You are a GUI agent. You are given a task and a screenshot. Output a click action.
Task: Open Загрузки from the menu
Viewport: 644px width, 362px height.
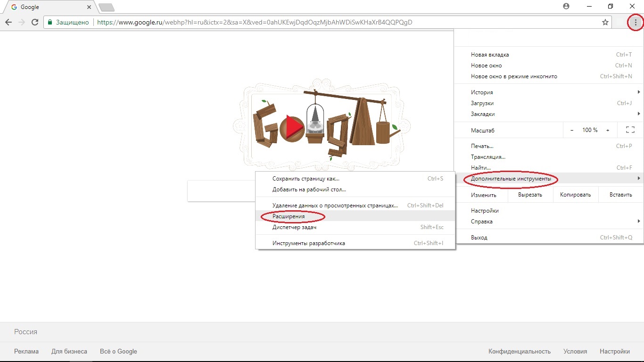click(549, 103)
